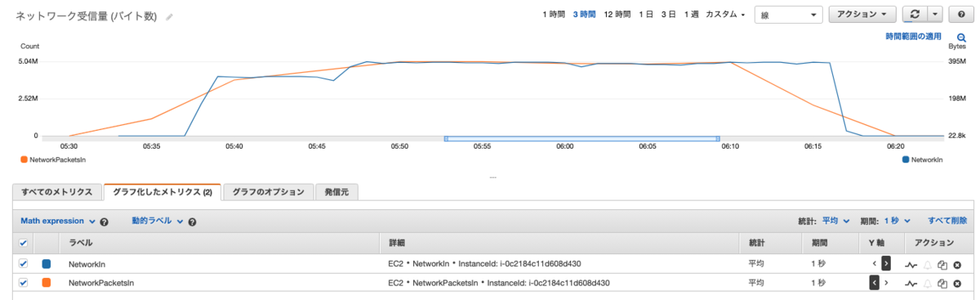Click すべて削除 to remove all metrics
Image resolution: width=980 pixels, height=300 pixels.
[x=947, y=221]
